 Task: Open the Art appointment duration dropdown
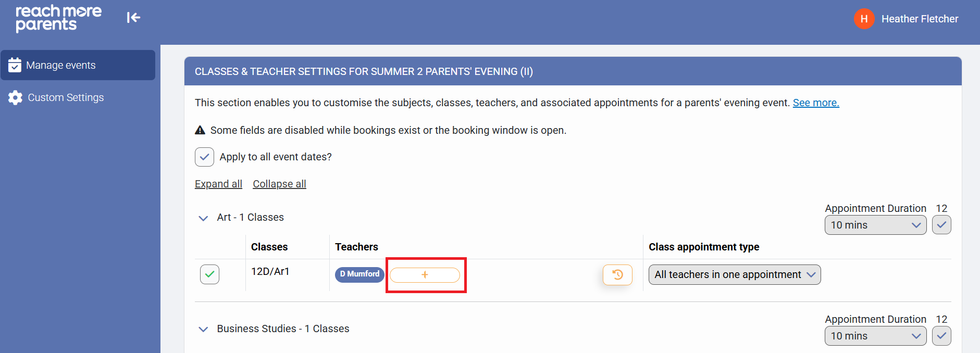875,225
